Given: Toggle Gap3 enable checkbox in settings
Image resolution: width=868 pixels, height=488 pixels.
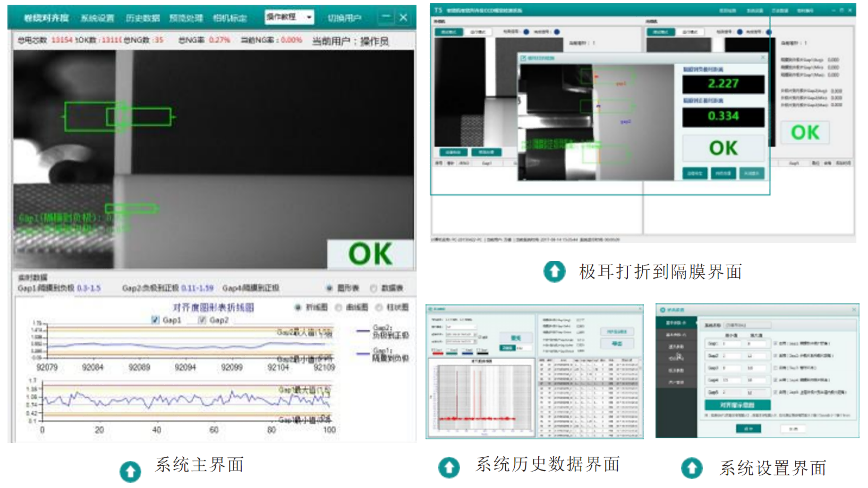Looking at the screenshot, I should [775, 368].
